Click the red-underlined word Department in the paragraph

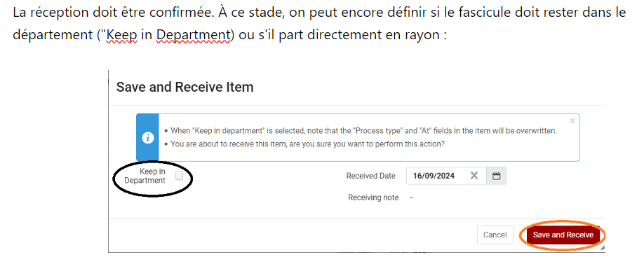[194, 35]
